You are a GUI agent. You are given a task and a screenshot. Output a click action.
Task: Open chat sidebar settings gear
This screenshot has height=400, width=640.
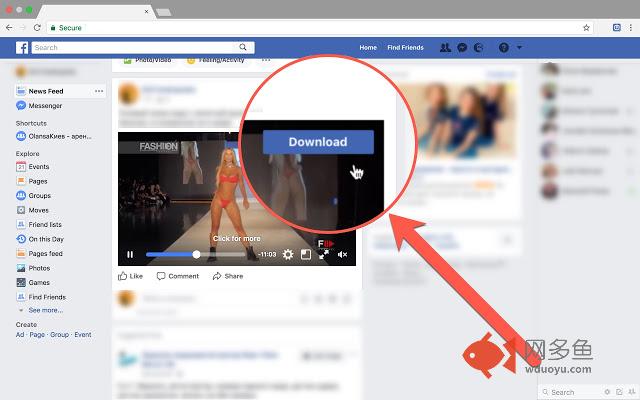(607, 392)
